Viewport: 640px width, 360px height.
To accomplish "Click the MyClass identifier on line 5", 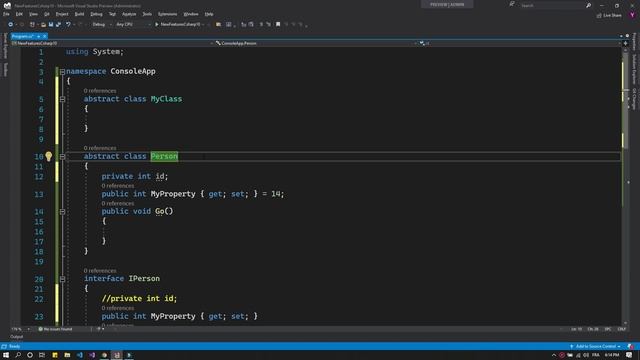I will [166, 99].
